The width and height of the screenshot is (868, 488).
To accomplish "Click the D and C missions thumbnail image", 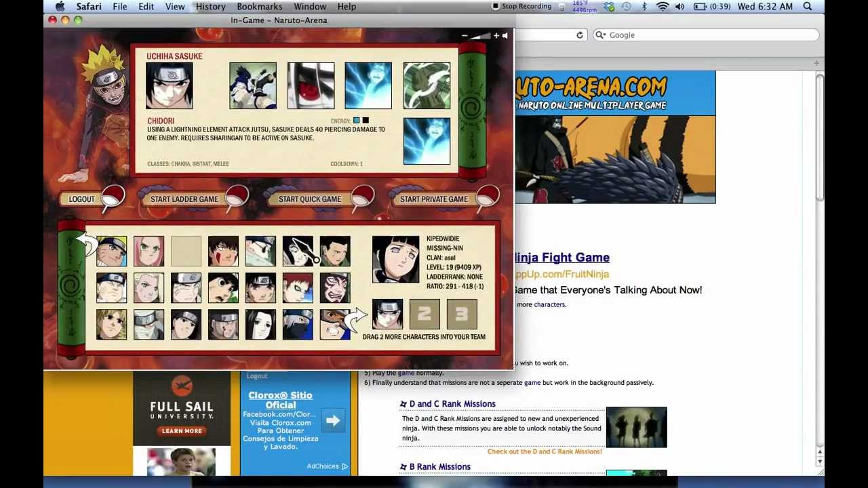I will click(x=636, y=427).
